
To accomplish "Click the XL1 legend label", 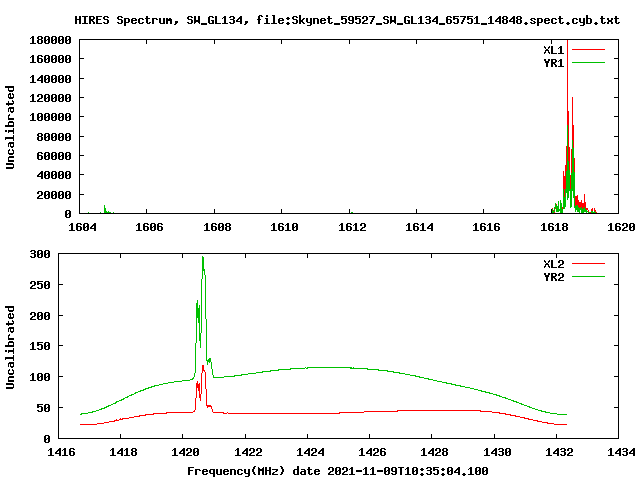I will pos(553,50).
